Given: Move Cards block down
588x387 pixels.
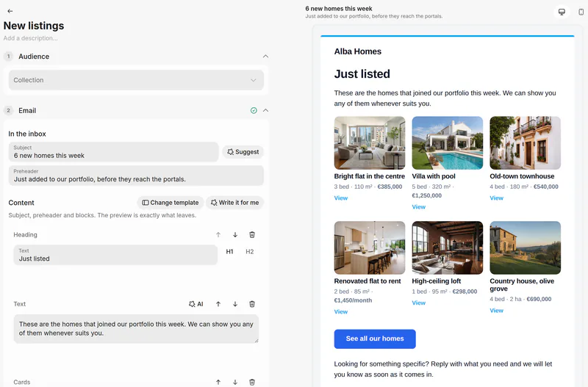Looking at the screenshot, I should pyautogui.click(x=235, y=382).
